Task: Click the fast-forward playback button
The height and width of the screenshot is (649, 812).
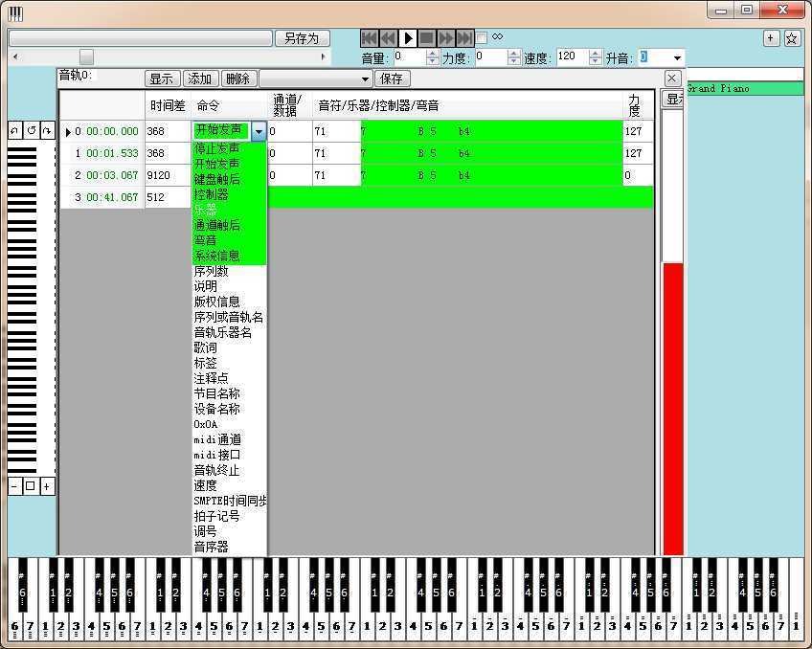Action: click(445, 37)
